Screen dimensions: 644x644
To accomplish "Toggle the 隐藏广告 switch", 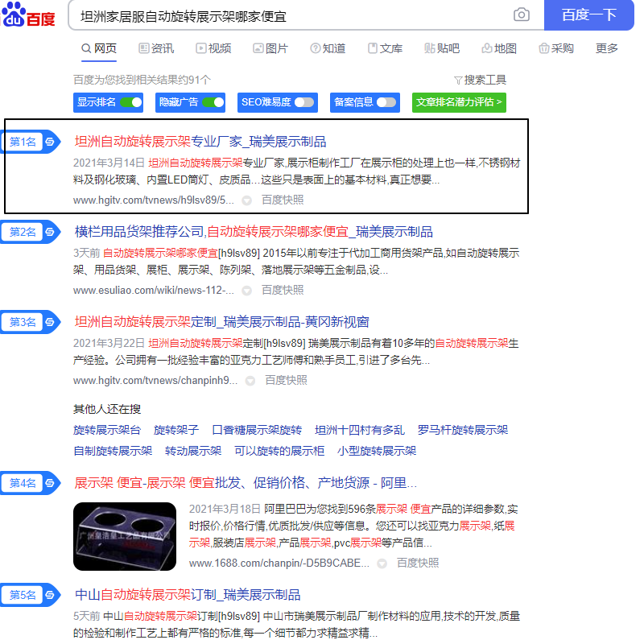I will (213, 102).
